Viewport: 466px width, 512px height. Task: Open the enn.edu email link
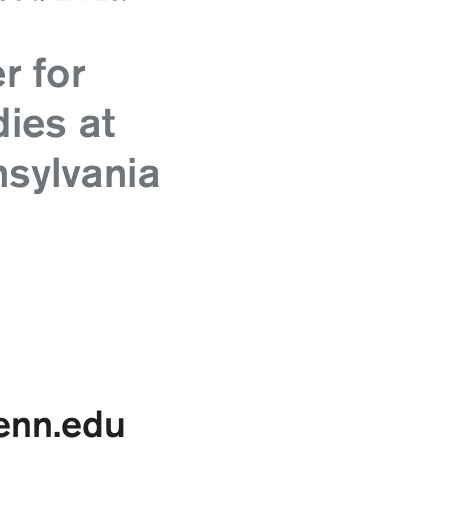pyautogui.click(x=62, y=425)
